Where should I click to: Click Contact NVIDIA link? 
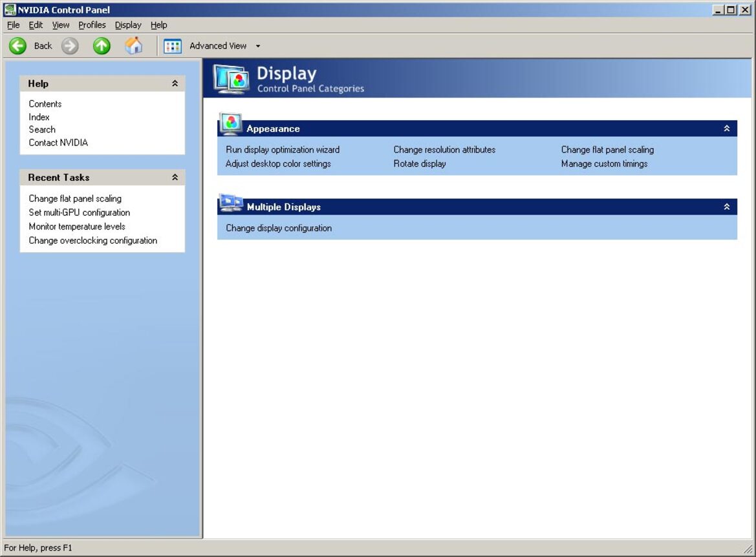pyautogui.click(x=58, y=143)
